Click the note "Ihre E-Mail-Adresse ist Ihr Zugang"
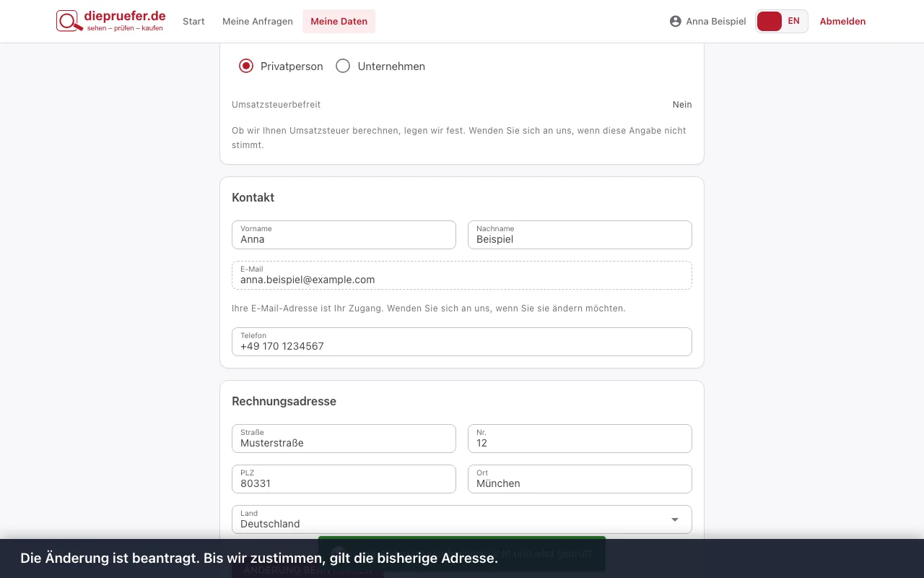The image size is (924, 578). point(308,309)
